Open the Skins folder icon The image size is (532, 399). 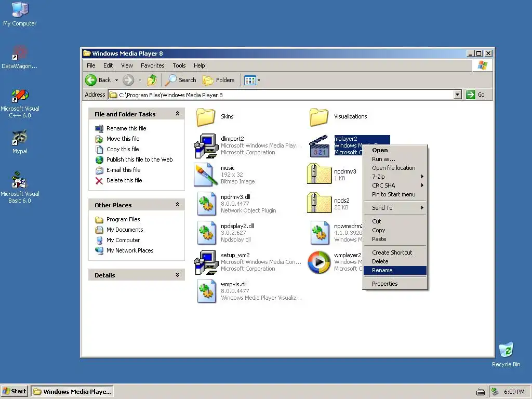[x=206, y=117]
